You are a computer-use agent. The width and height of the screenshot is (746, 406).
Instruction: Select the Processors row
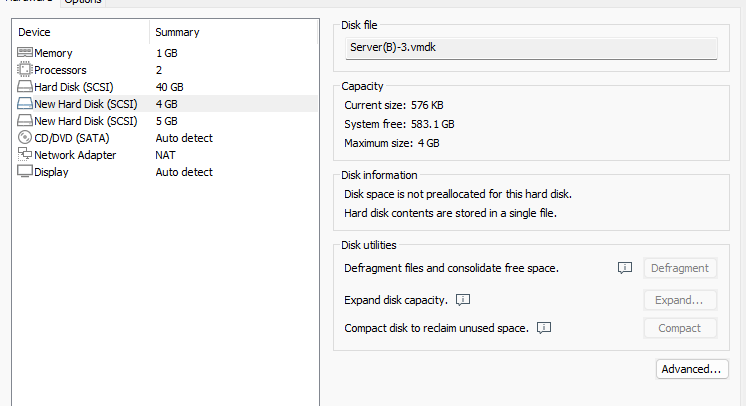coord(165,70)
